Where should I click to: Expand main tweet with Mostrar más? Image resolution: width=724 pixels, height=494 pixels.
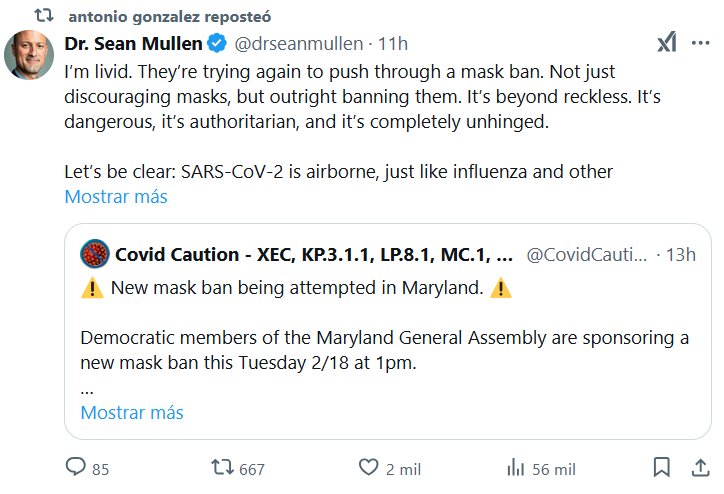[116, 197]
